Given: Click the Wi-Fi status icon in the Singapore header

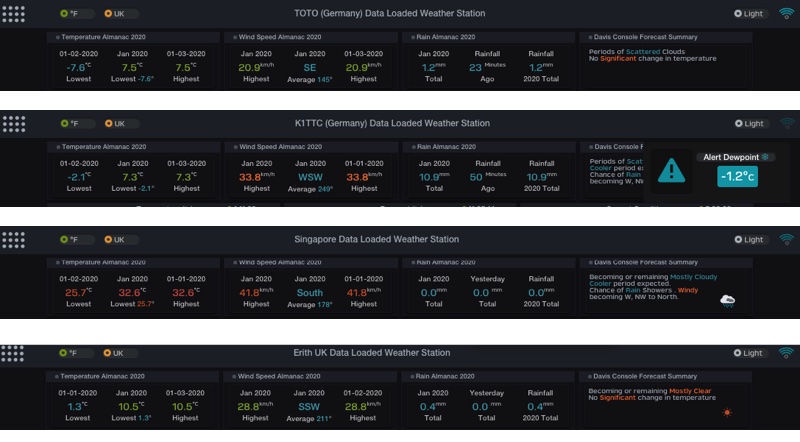Looking at the screenshot, I should [786, 240].
